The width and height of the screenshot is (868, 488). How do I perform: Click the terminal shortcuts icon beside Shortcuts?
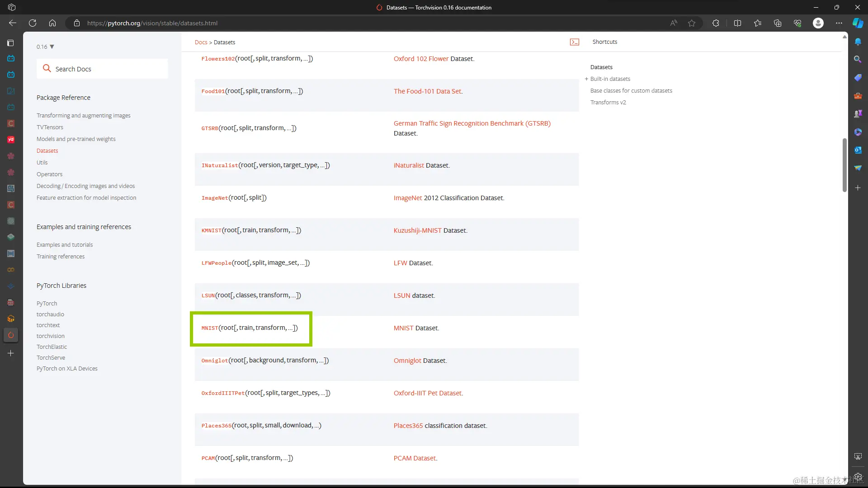pyautogui.click(x=574, y=42)
